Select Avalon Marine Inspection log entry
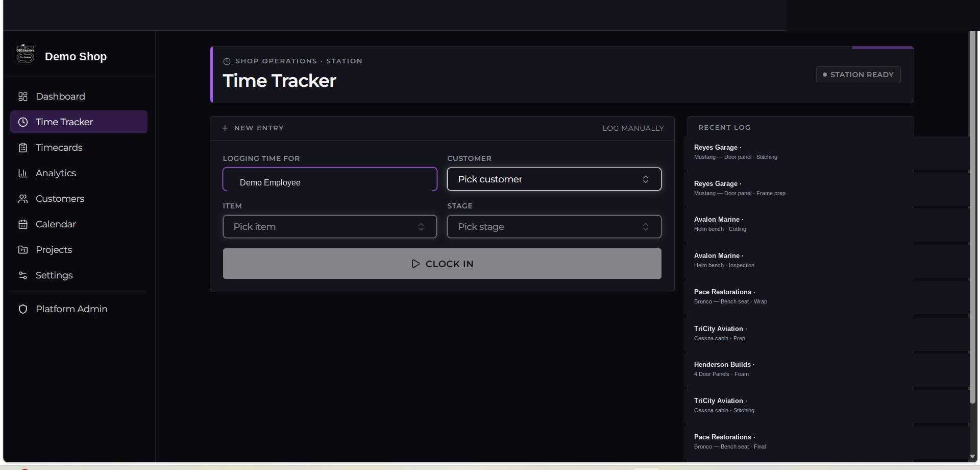The height and width of the screenshot is (470, 980). (x=827, y=261)
